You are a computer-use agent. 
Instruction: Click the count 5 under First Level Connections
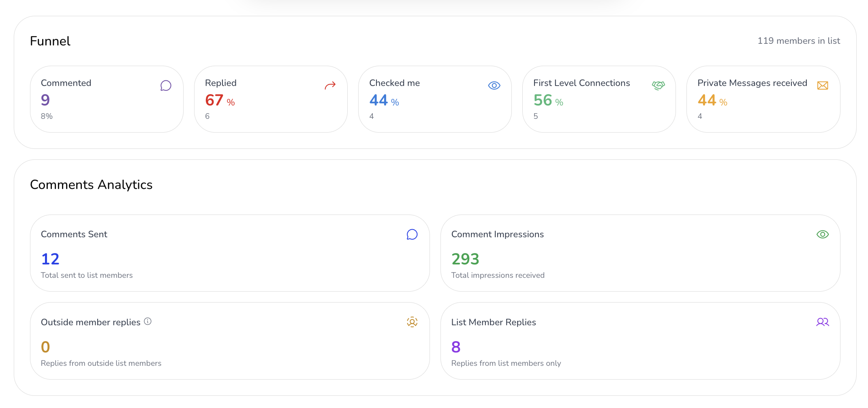pyautogui.click(x=536, y=116)
